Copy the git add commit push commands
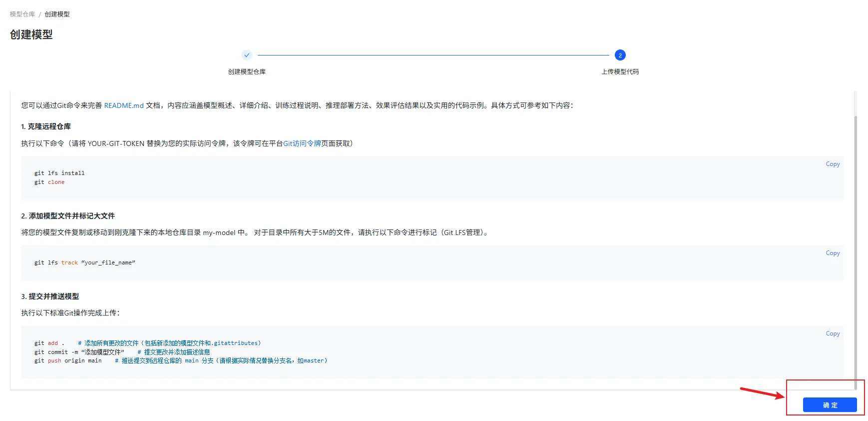Screen dimensions: 868x421 click(x=833, y=333)
